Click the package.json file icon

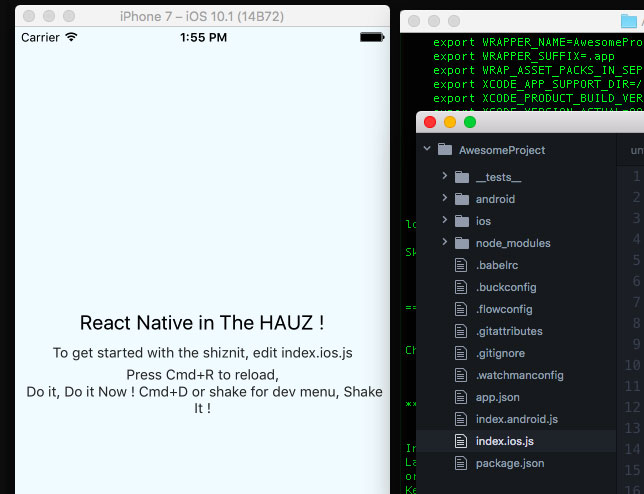461,463
